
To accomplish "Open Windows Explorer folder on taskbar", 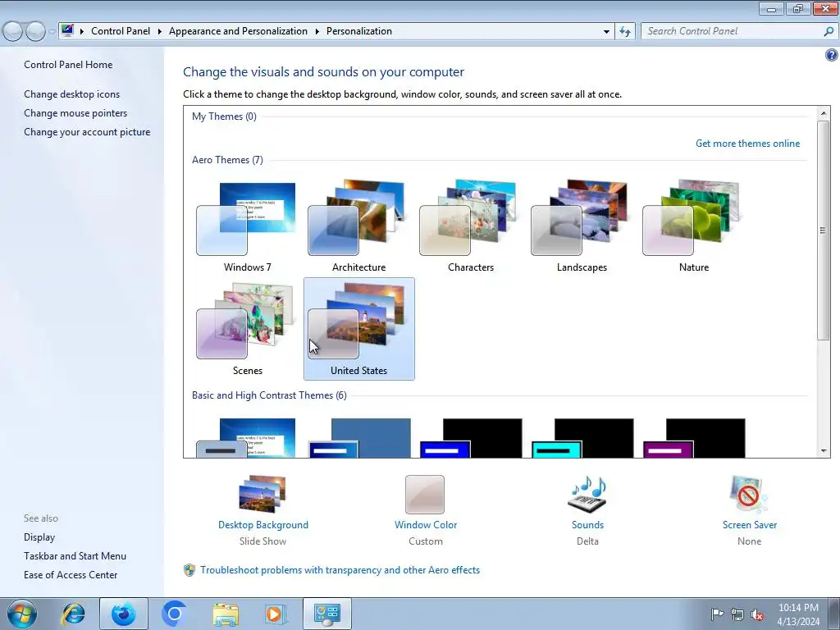I will pos(225,614).
